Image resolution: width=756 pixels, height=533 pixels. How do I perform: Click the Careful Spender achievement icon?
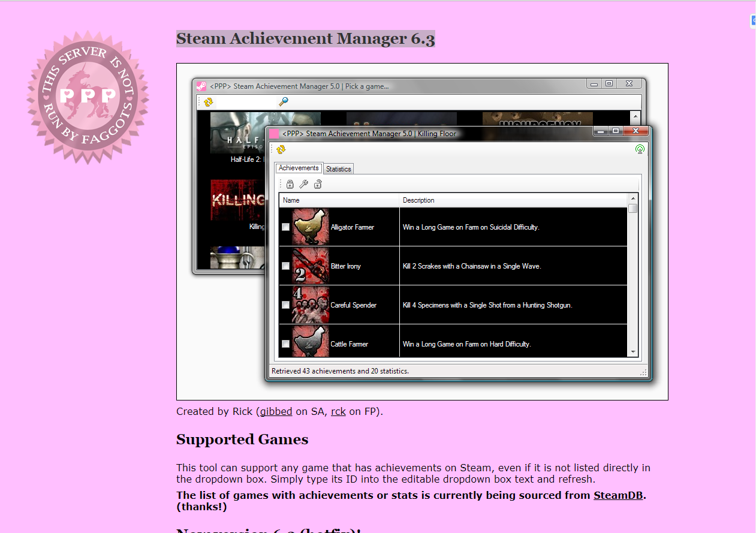coord(311,305)
